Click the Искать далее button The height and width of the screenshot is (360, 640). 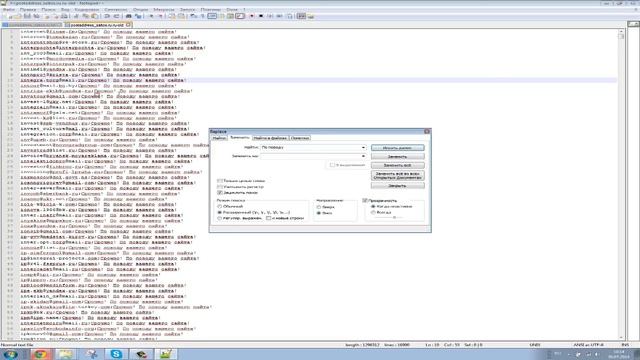point(398,148)
